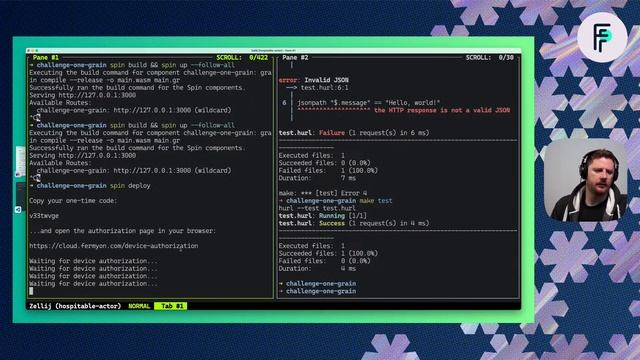This screenshot has width=640, height=360.
Task: Click the 'test.hurl:6:1' file reference
Action: click(324, 87)
